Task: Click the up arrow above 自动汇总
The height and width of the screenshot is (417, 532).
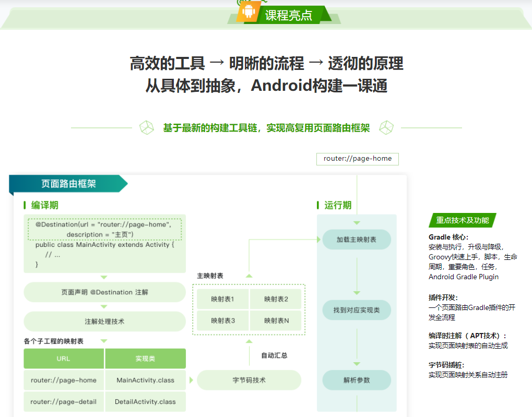Action: click(249, 341)
